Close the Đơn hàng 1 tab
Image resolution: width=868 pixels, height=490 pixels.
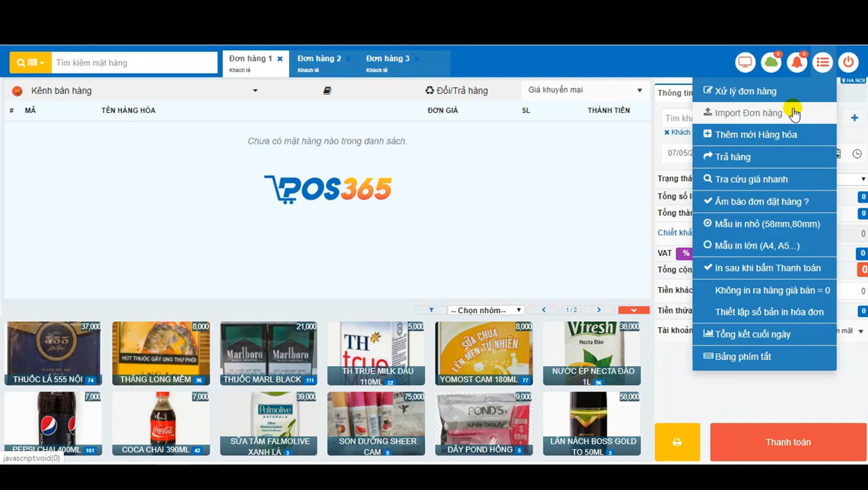click(280, 59)
